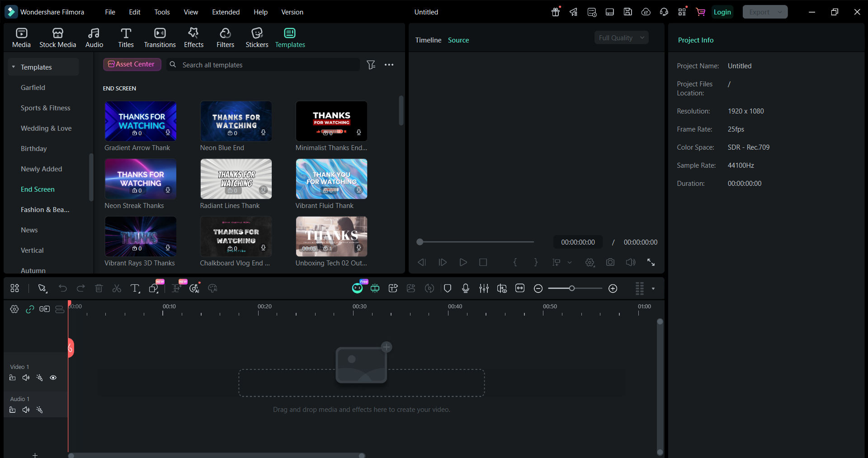This screenshot has width=868, height=458.
Task: Click the template filter funnel icon
Action: pyautogui.click(x=371, y=65)
